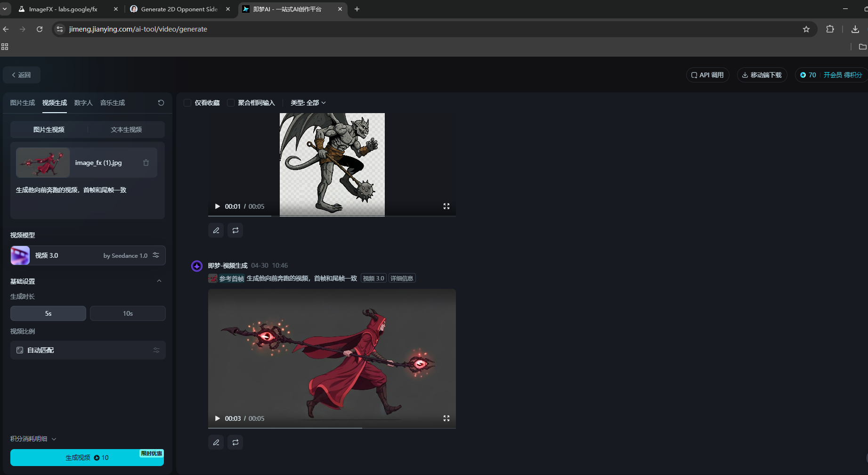
Task: Click the 70 credits balance
Action: coord(808,75)
